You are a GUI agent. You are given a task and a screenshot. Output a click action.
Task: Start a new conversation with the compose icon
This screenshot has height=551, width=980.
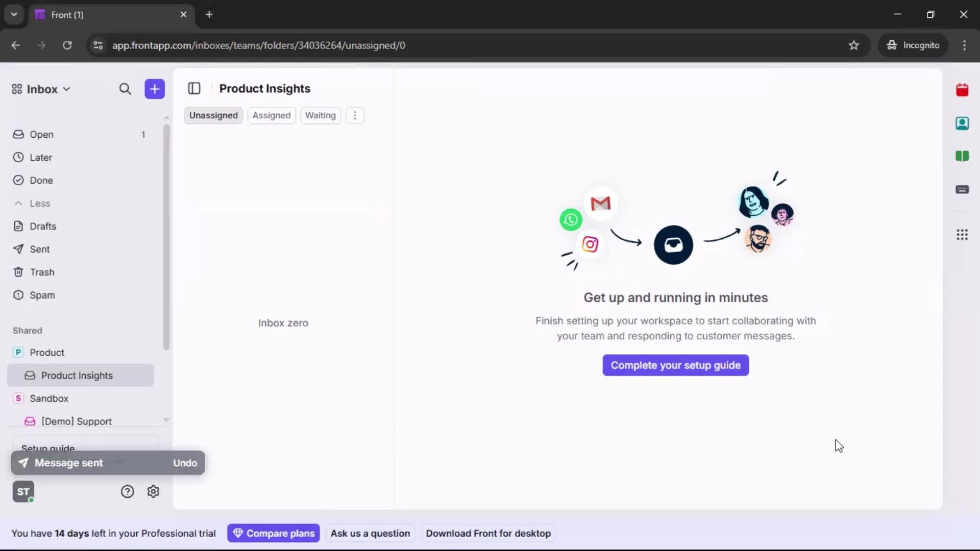click(x=154, y=89)
